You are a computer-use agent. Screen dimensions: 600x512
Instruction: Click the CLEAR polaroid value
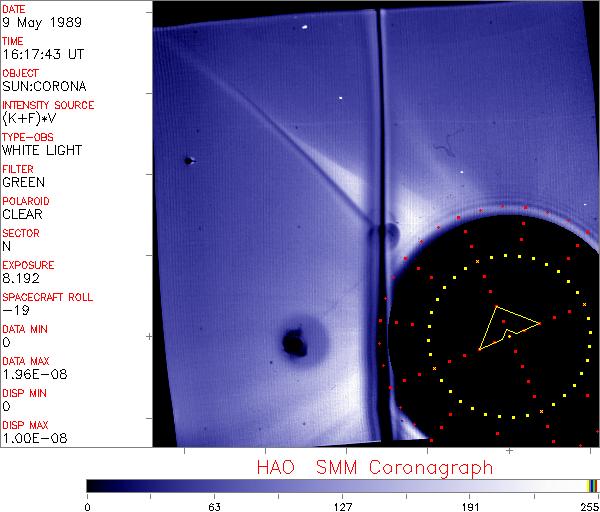[x=22, y=214]
